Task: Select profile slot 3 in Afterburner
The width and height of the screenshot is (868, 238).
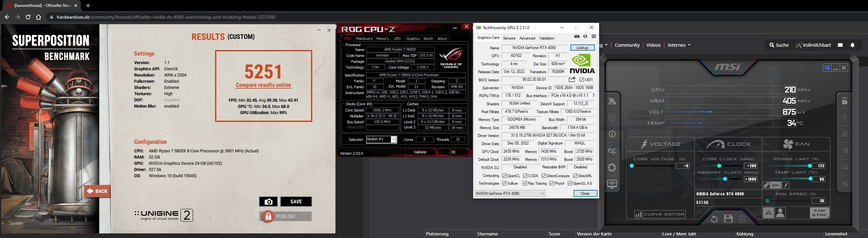Action: [845, 151]
